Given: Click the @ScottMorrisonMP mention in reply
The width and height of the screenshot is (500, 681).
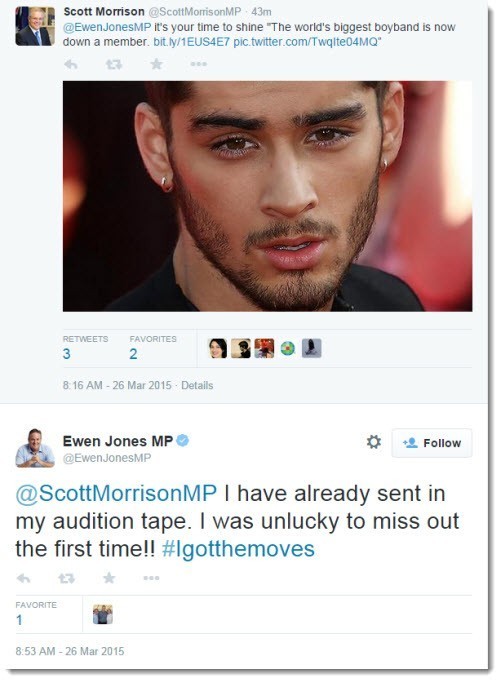Looking at the screenshot, I should pos(116,494).
